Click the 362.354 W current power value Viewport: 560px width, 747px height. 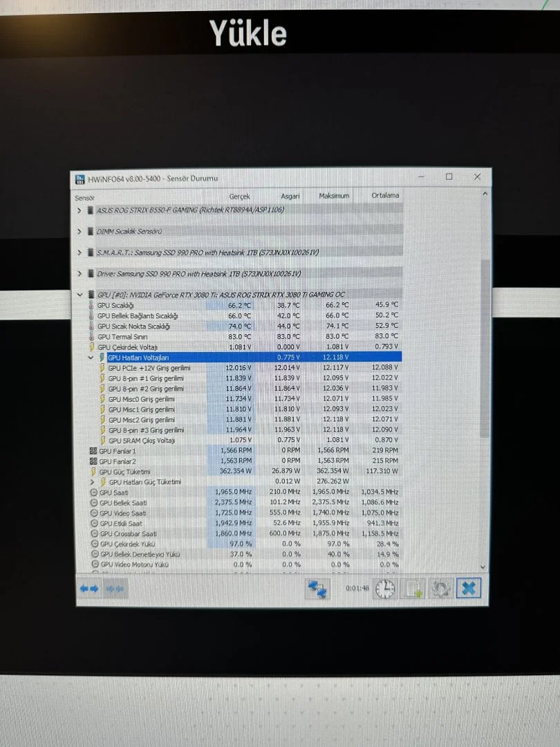[x=235, y=471]
